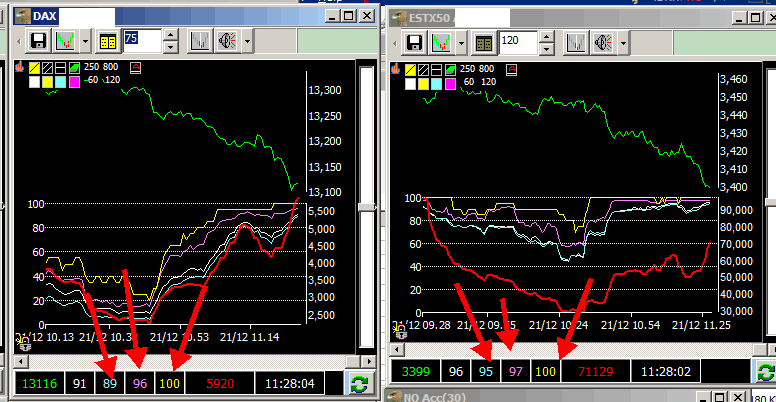Viewport: 776px width, 402px height.
Task: Pick the magenta color swatch in DAX chart
Action: tap(74, 82)
